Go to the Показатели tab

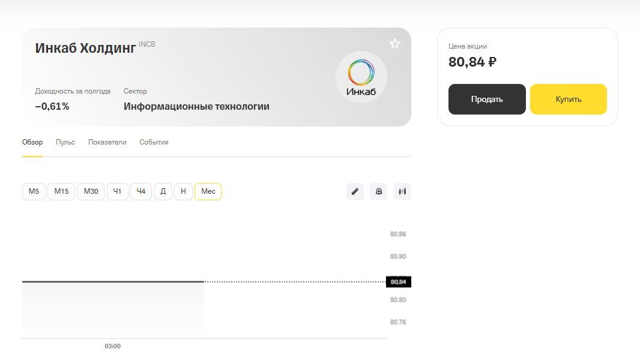[x=107, y=142]
